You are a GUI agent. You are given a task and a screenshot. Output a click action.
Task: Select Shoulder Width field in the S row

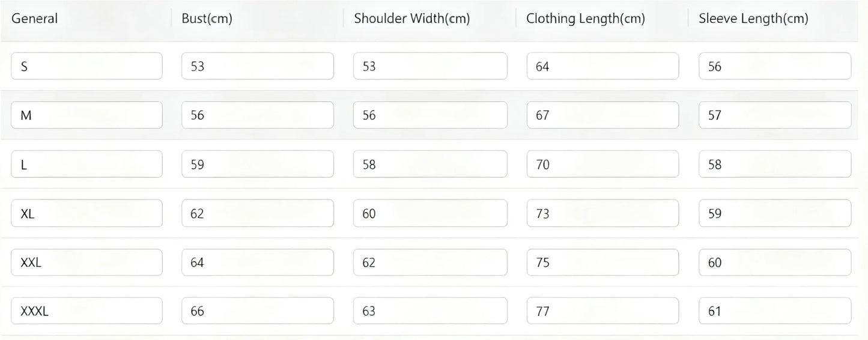click(429, 66)
